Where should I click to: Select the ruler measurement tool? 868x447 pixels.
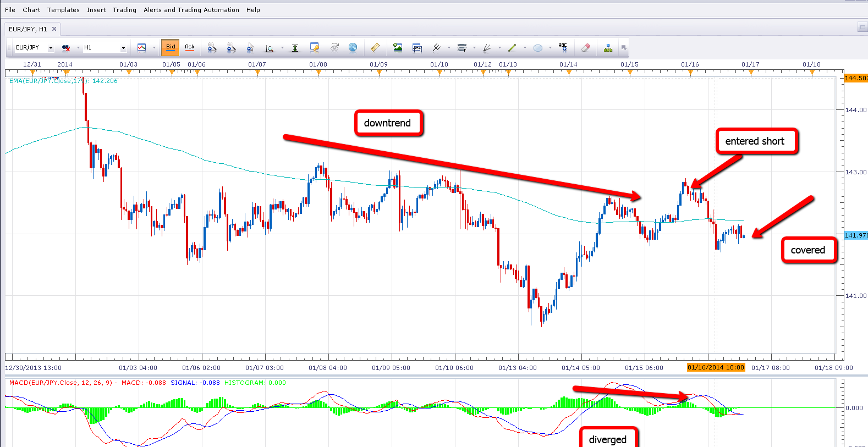point(375,48)
